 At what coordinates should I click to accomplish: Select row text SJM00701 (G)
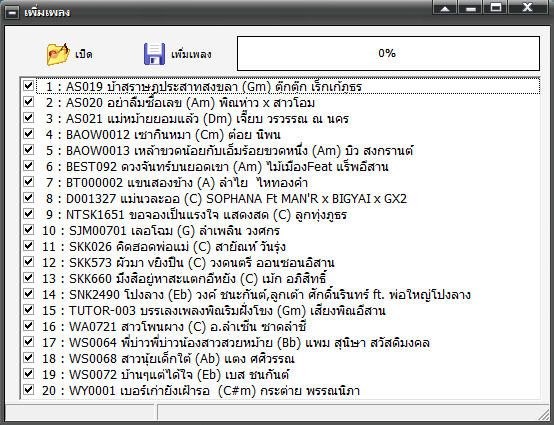161,231
